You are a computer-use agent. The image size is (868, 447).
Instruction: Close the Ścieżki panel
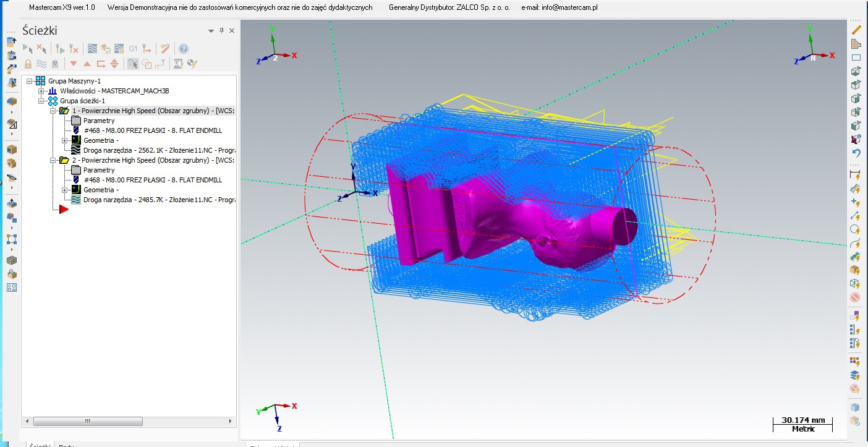(x=232, y=30)
